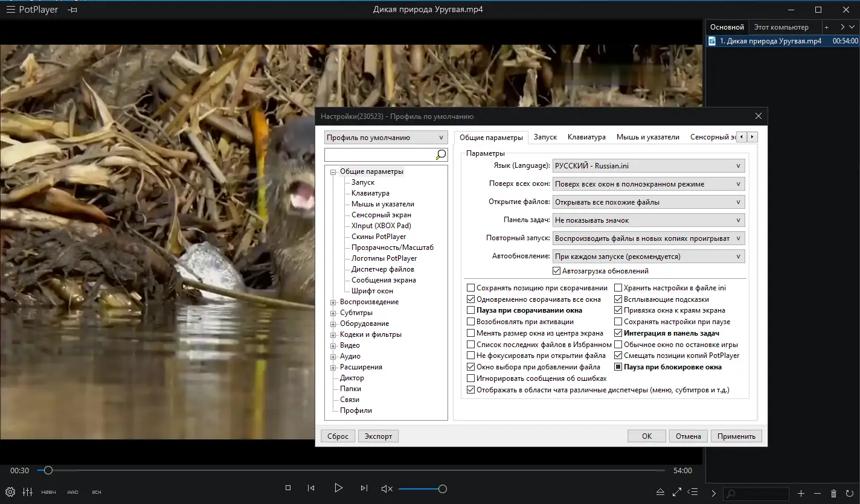Viewport: 860px width, 504px height.
Task: Open the equalizer control panel icon
Action: (x=27, y=492)
